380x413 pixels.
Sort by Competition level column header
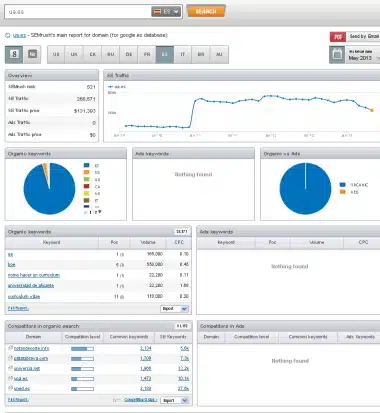pos(82,337)
